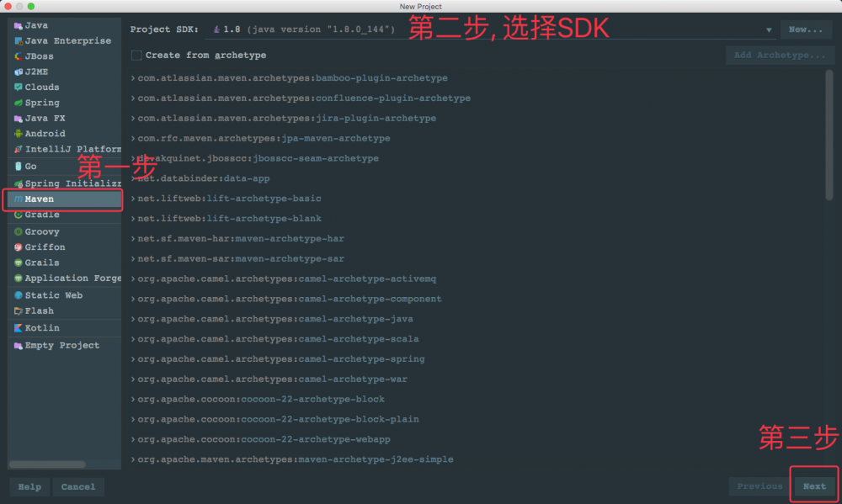Select camel-archetype-java row

click(x=477, y=319)
